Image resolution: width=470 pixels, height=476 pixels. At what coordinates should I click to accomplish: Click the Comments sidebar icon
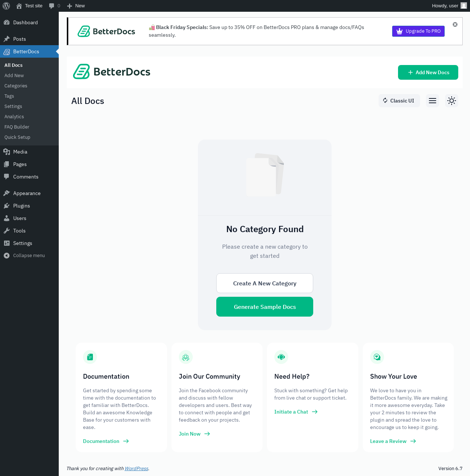point(7,177)
